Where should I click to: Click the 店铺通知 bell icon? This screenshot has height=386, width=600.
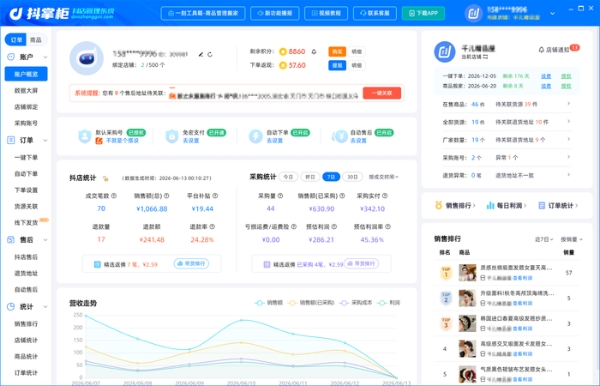coord(541,50)
